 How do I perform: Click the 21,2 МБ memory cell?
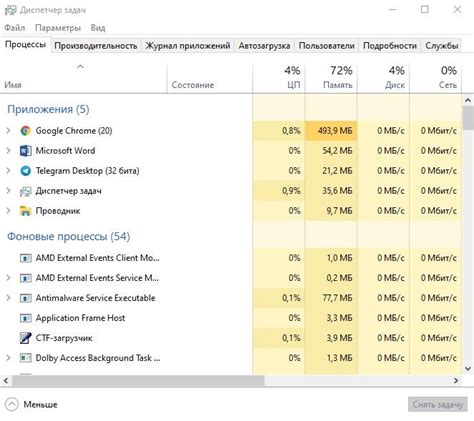pyautogui.click(x=331, y=171)
